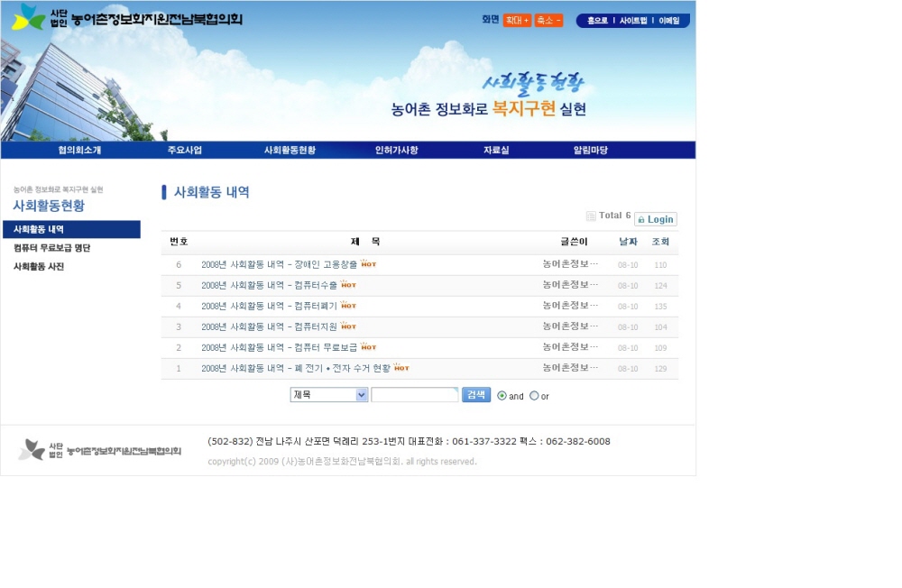Click the 사이트맵 link in the header
902x588 pixels.
pyautogui.click(x=633, y=21)
